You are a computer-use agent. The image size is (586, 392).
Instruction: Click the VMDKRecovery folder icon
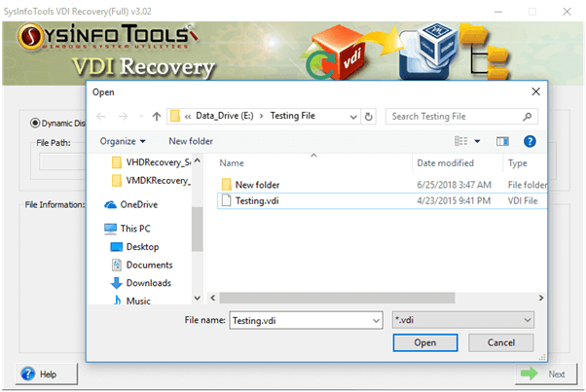tap(117, 180)
